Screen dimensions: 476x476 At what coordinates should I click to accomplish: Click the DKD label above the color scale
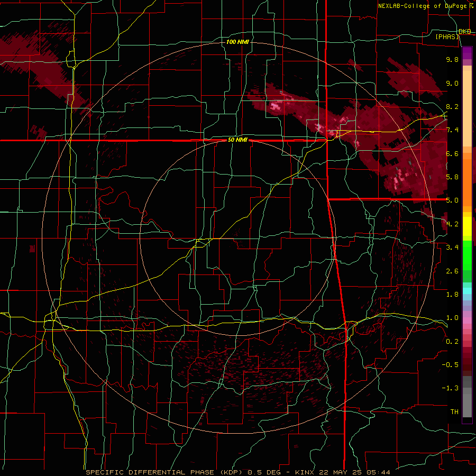pyautogui.click(x=465, y=32)
